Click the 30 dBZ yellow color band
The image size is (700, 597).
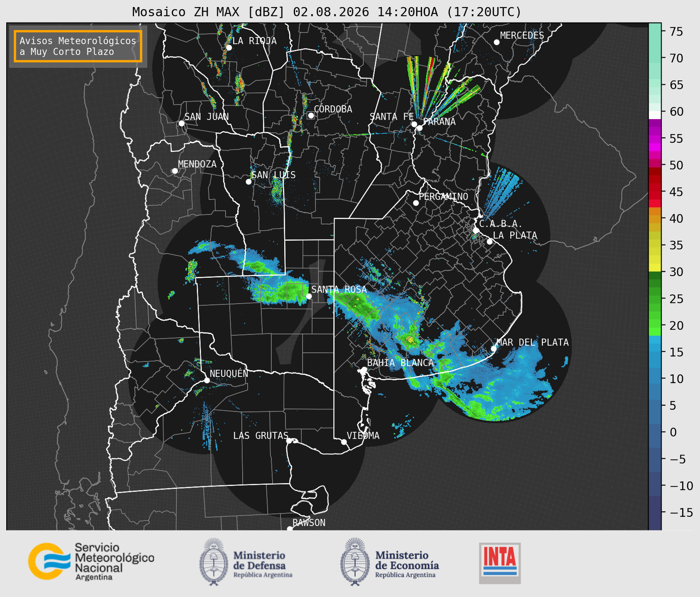tap(655, 269)
